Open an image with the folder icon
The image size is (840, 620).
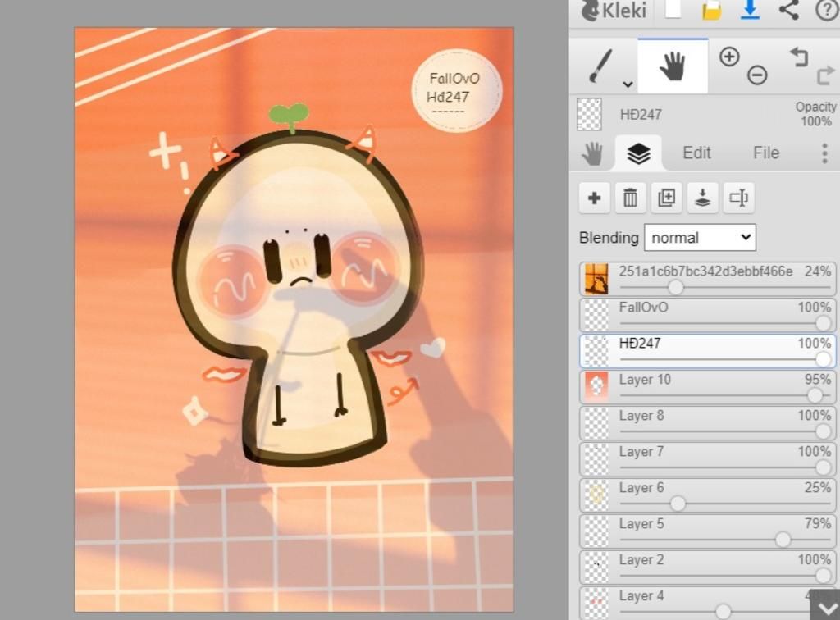click(711, 10)
